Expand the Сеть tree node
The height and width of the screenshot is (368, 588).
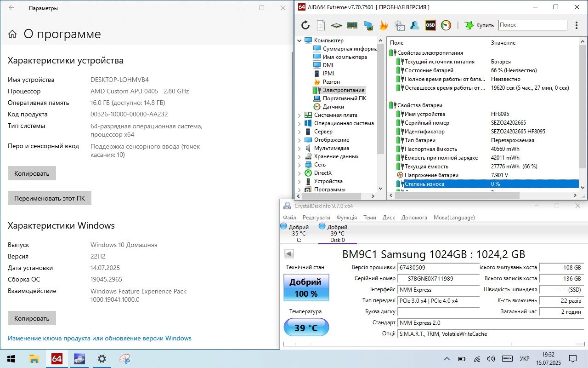pyautogui.click(x=300, y=165)
